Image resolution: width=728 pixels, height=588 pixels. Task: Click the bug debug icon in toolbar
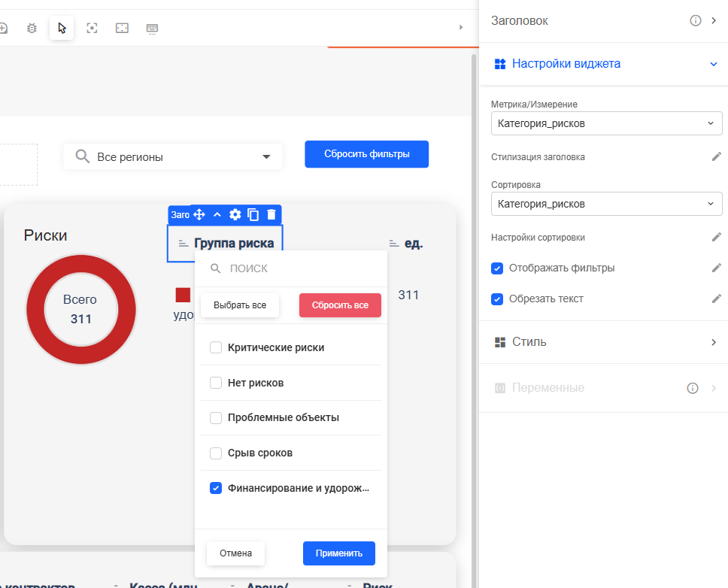point(32,29)
